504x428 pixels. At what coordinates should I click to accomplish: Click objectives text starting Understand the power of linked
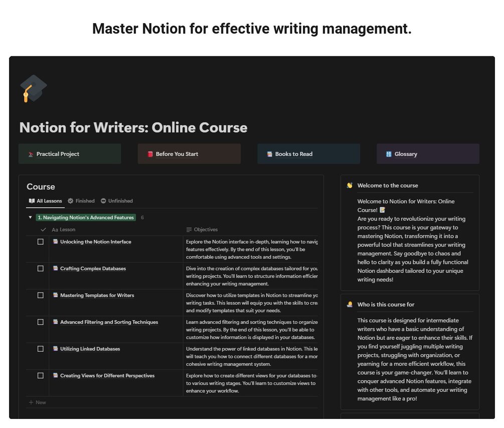click(x=252, y=356)
